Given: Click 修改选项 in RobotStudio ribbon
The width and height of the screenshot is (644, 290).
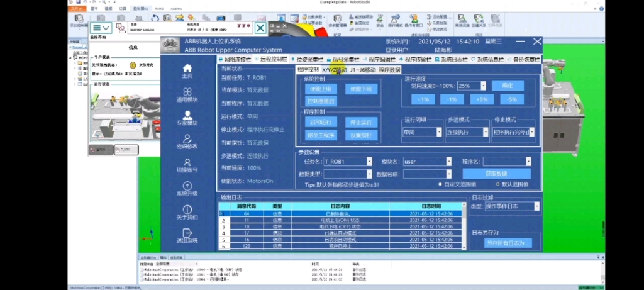Looking at the screenshot, I should [x=437, y=29].
